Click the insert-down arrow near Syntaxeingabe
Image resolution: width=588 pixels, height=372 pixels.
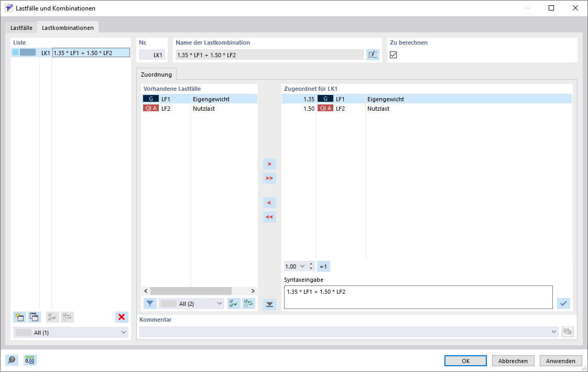pyautogui.click(x=269, y=304)
